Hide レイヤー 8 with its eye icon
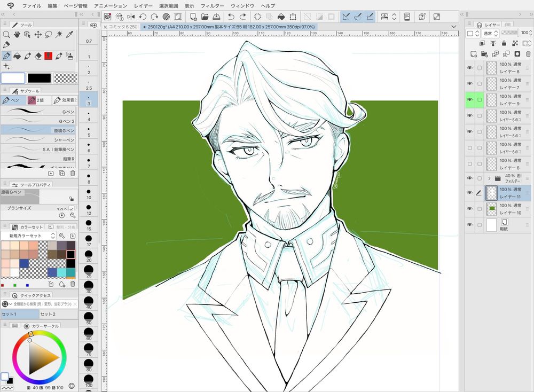 pos(470,68)
